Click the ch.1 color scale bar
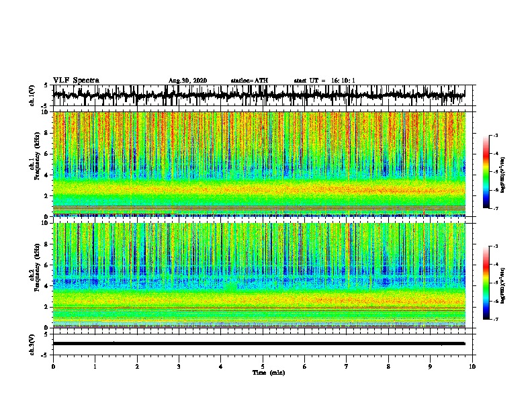The width and height of the screenshot is (532, 411). [x=486, y=172]
